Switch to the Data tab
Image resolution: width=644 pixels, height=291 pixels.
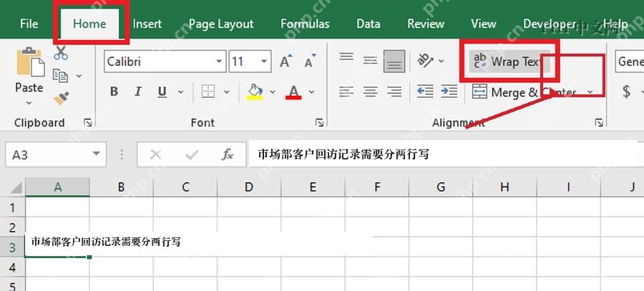(x=368, y=24)
